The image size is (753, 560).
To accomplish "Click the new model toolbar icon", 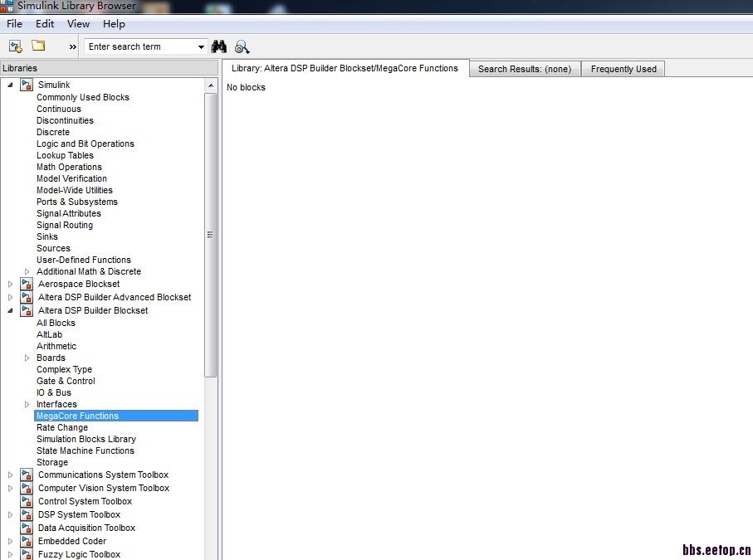I will point(16,46).
